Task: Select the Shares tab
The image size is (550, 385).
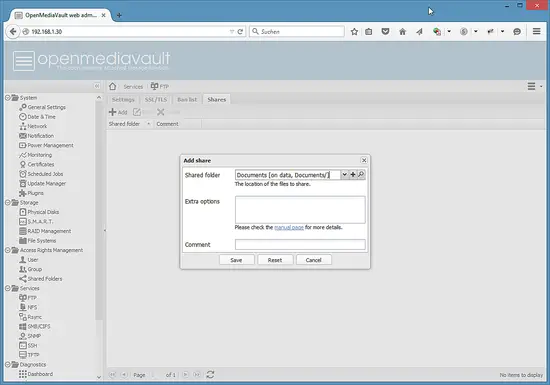Action: [x=216, y=100]
